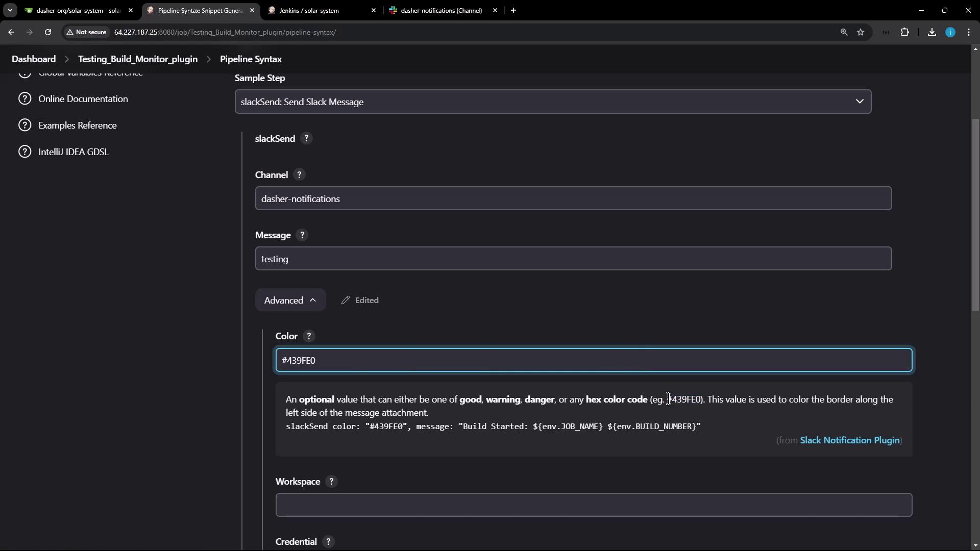
Task: Click the help icon next to slackSend
Action: [306, 139]
